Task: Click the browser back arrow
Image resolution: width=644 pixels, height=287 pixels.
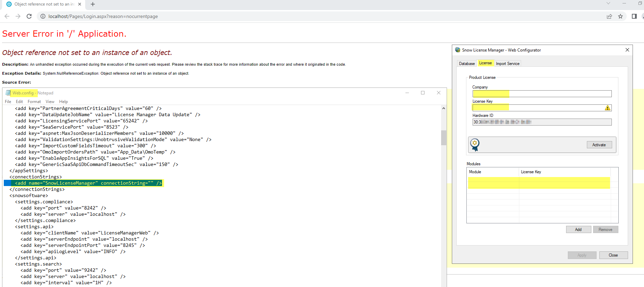Action: coord(7,16)
